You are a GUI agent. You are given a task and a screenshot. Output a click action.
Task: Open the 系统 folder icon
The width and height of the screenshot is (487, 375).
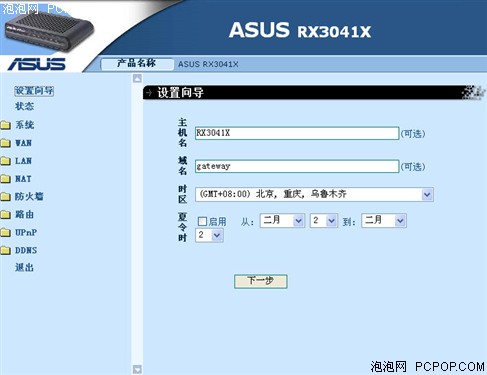(x=5, y=125)
